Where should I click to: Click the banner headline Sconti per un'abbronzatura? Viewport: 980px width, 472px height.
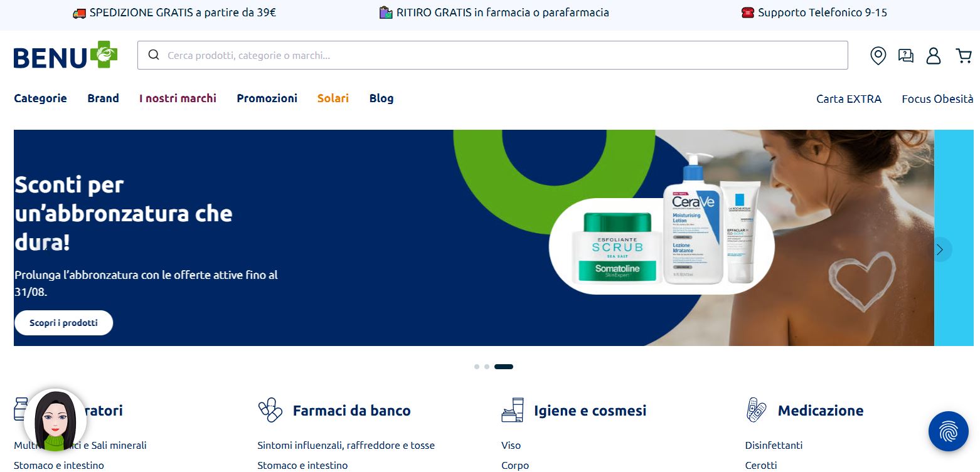point(123,213)
